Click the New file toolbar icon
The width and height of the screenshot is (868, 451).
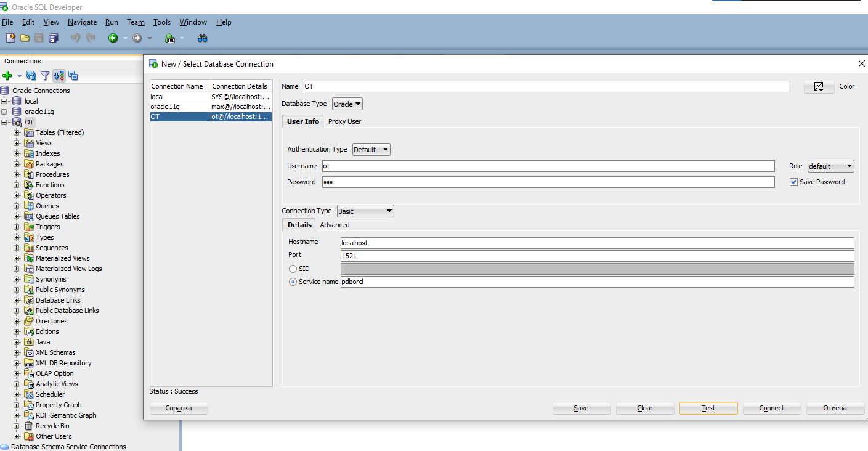click(10, 38)
